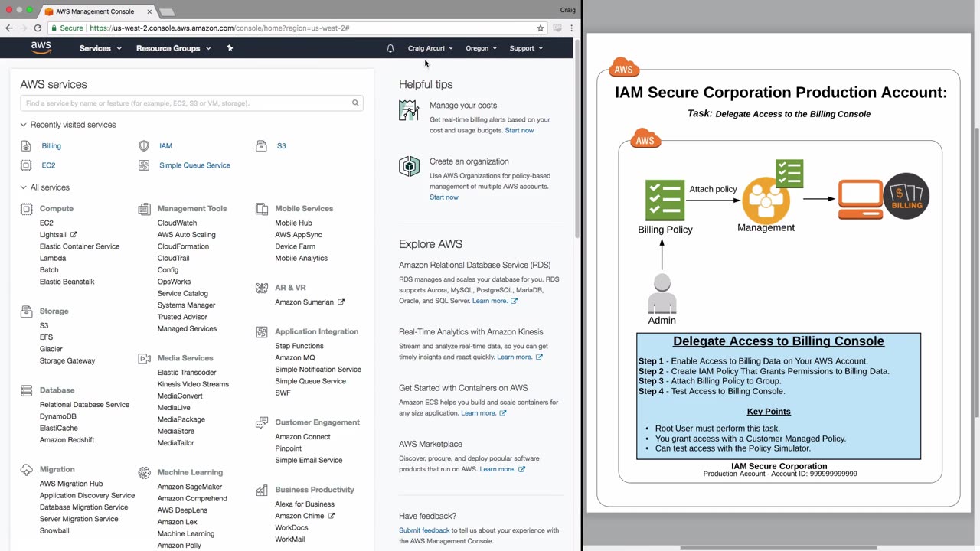The width and height of the screenshot is (980, 551).
Task: Click the service search input field
Action: 191,103
